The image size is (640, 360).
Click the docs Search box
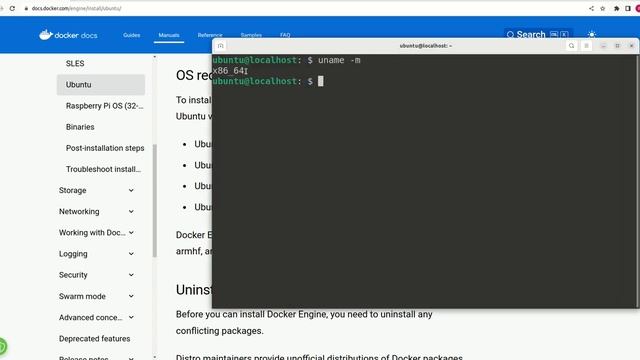click(x=538, y=34)
